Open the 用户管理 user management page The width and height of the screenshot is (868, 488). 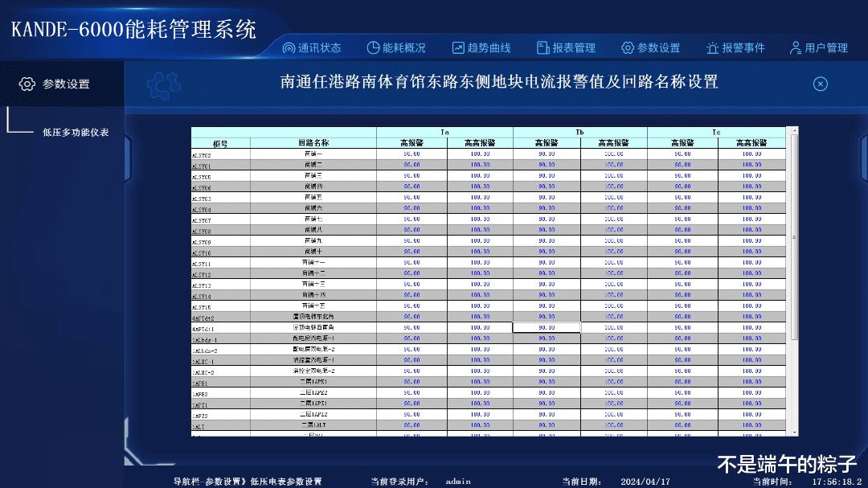click(819, 48)
